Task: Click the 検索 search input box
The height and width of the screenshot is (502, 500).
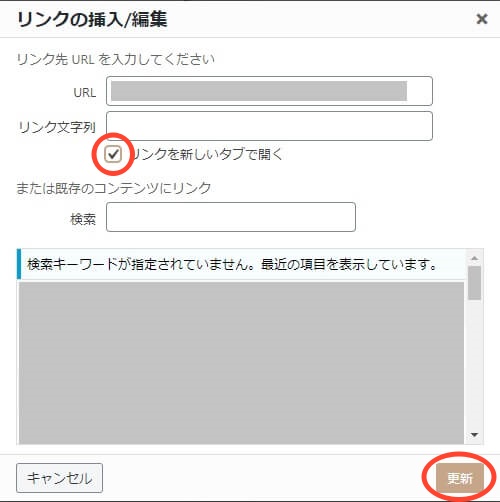Action: coord(231,217)
